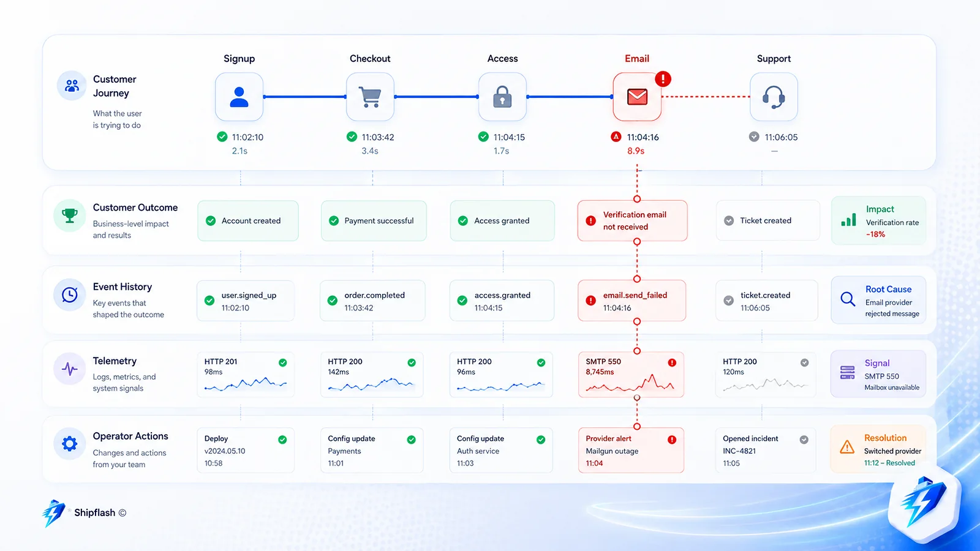980x551 pixels.
Task: Click the red Email stage label
Action: click(637, 59)
